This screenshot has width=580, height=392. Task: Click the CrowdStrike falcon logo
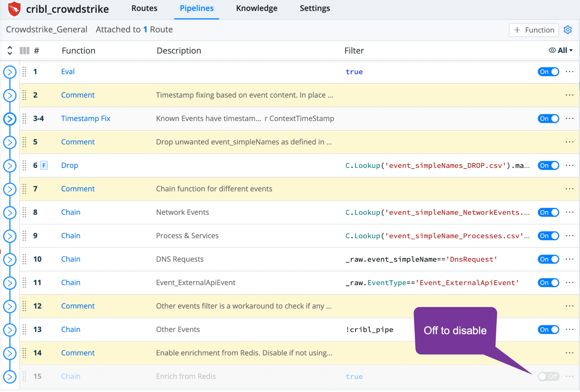(14, 9)
